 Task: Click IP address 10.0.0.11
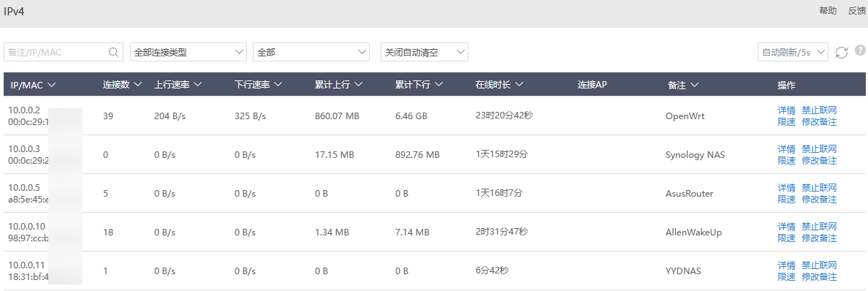tap(26, 265)
